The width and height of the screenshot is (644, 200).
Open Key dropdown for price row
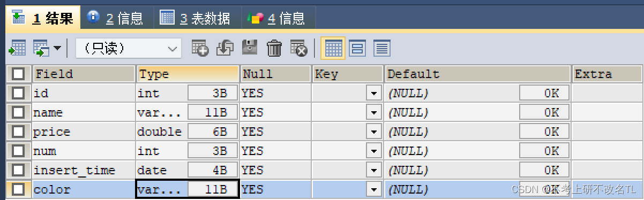pos(374,132)
